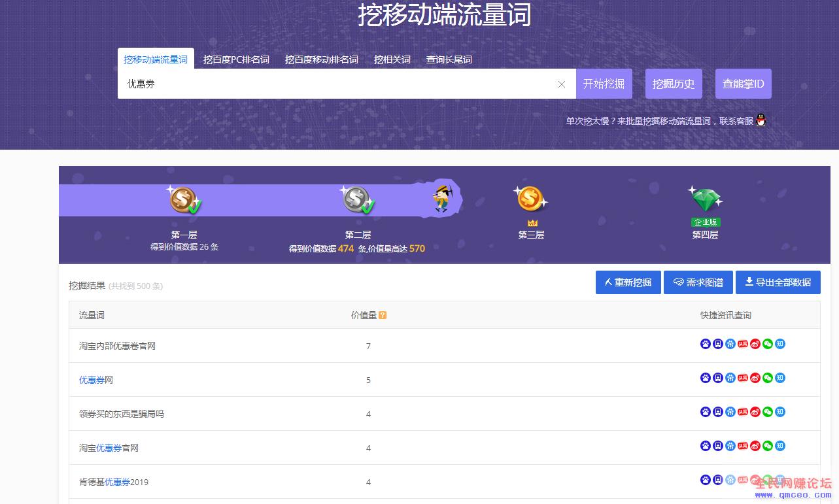Open Weibo icon in 淘宝优惠券官网 row
The height and width of the screenshot is (504, 839).
(x=755, y=446)
